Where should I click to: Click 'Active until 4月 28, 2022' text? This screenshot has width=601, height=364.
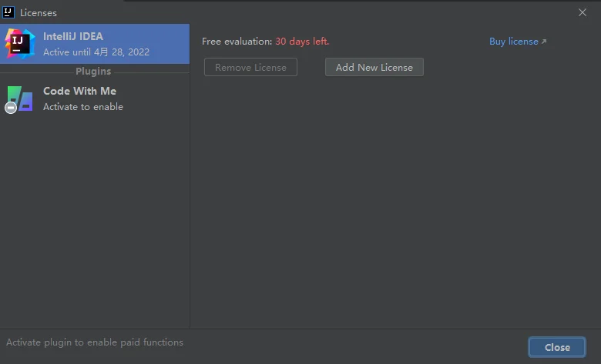(x=96, y=52)
